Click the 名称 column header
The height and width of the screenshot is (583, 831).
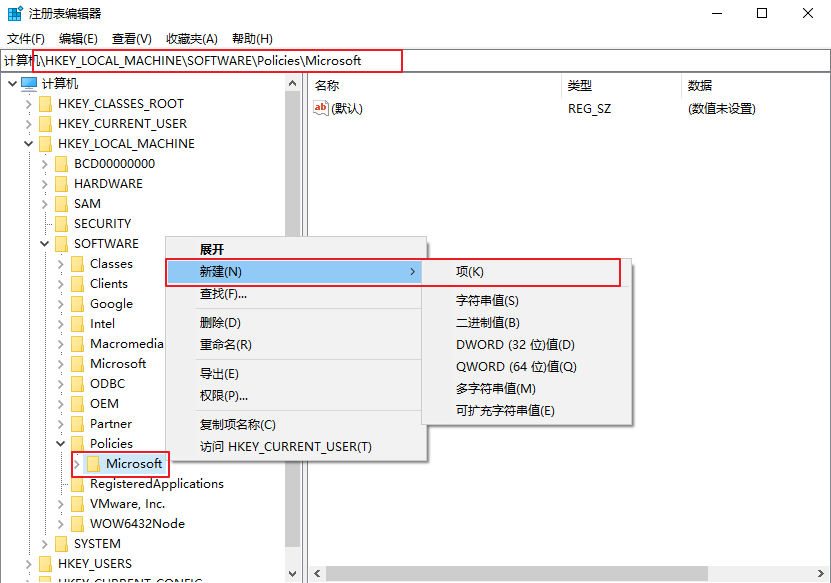coord(327,86)
